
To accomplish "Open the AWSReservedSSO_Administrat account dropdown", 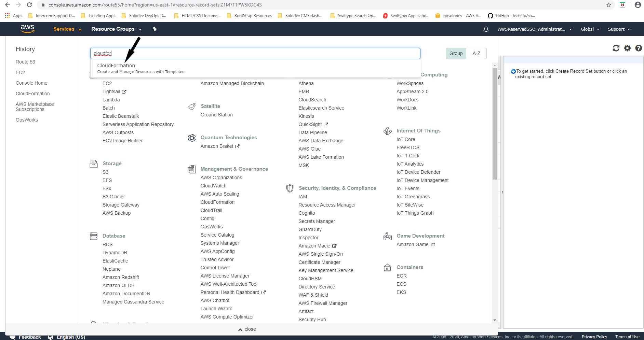I will (535, 29).
